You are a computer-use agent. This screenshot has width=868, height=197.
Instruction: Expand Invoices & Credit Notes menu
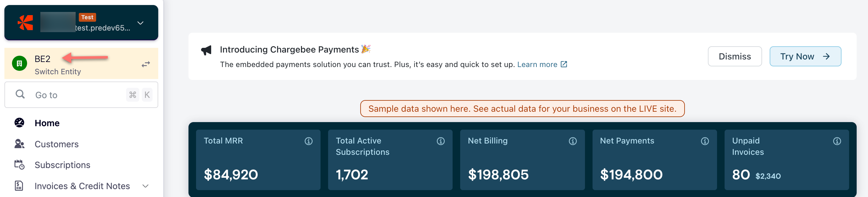coord(146,186)
